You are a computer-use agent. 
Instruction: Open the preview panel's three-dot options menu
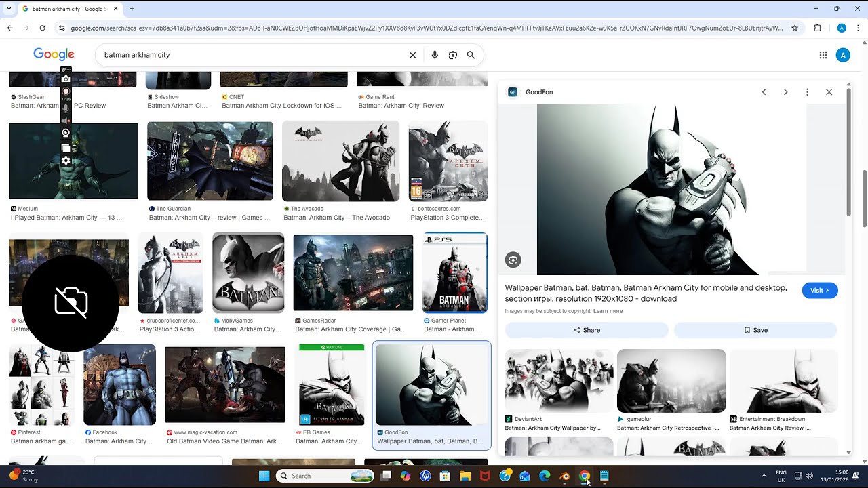click(x=807, y=92)
